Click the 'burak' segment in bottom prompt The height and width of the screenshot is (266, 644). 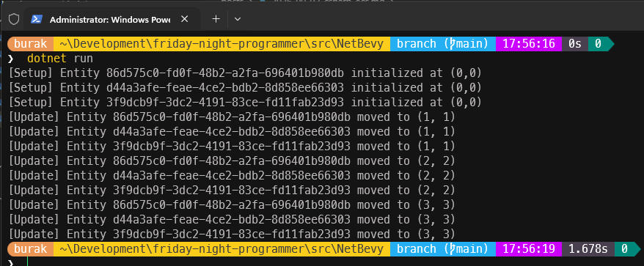30,248
